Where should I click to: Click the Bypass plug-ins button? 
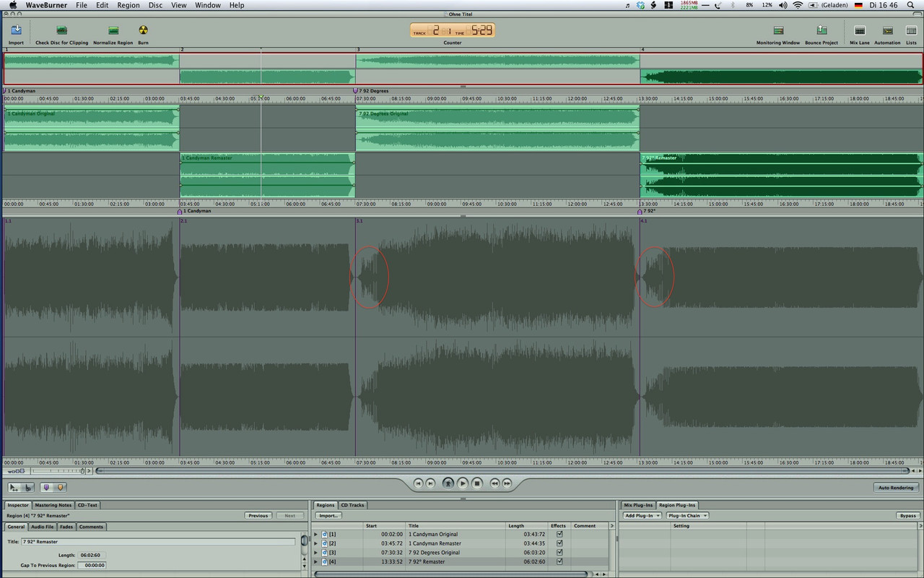click(908, 516)
